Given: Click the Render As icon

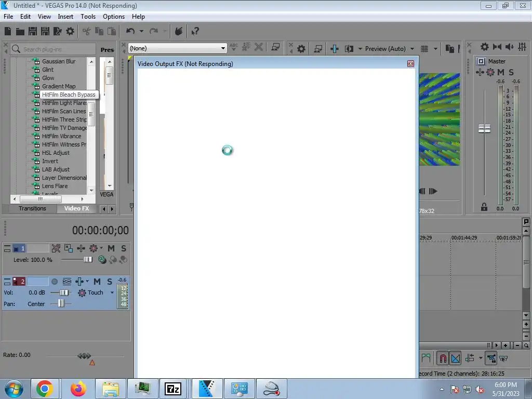Looking at the screenshot, I should tap(58, 31).
